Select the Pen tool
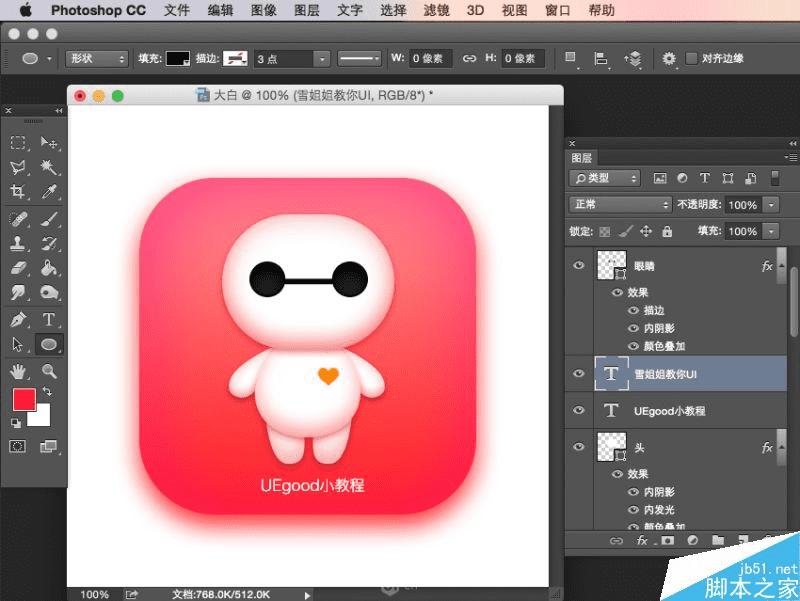The height and width of the screenshot is (601, 800). point(18,320)
